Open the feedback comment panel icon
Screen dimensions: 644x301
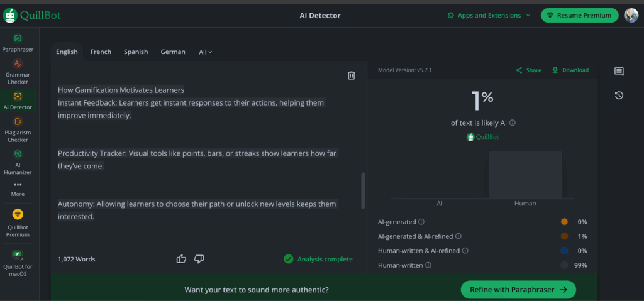point(619,72)
